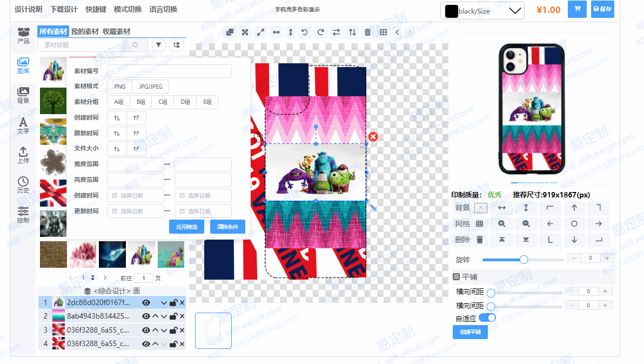Open the 模式切换 menu item
644x364 pixels.
pos(128,9)
